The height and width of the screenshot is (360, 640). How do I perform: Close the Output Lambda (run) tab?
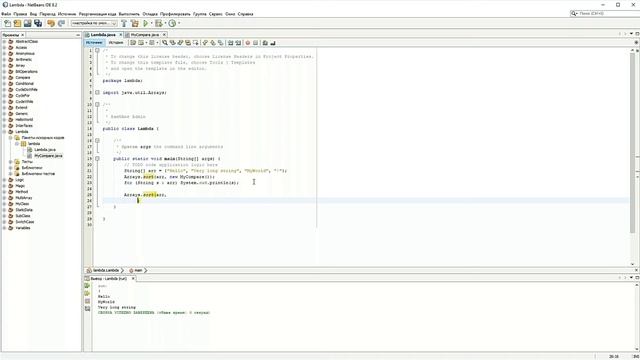133,278
